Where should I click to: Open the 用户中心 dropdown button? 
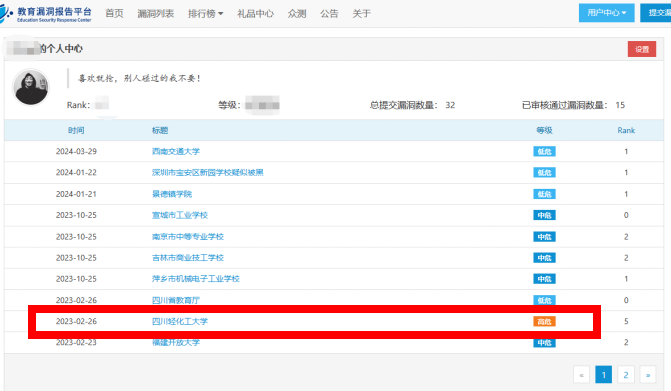[x=606, y=13]
